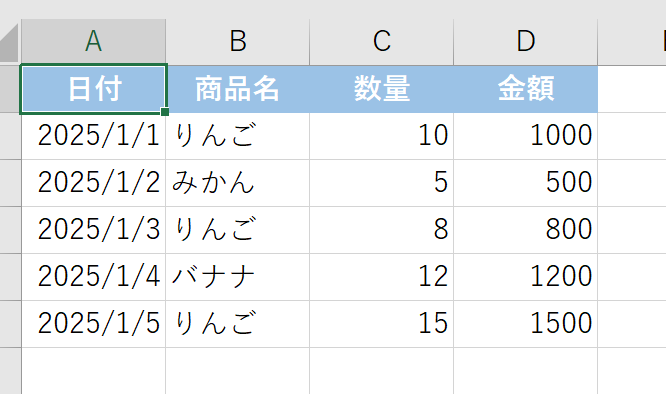The height and width of the screenshot is (394, 666).
Task: Select the cell containing 2025/1/4
Action: pyautogui.click(x=93, y=277)
